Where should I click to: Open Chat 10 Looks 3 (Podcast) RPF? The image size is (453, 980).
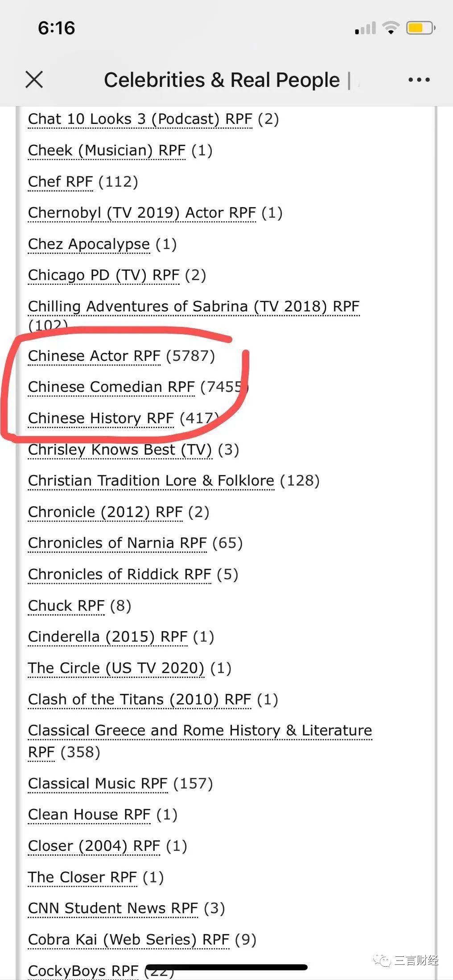[x=140, y=119]
